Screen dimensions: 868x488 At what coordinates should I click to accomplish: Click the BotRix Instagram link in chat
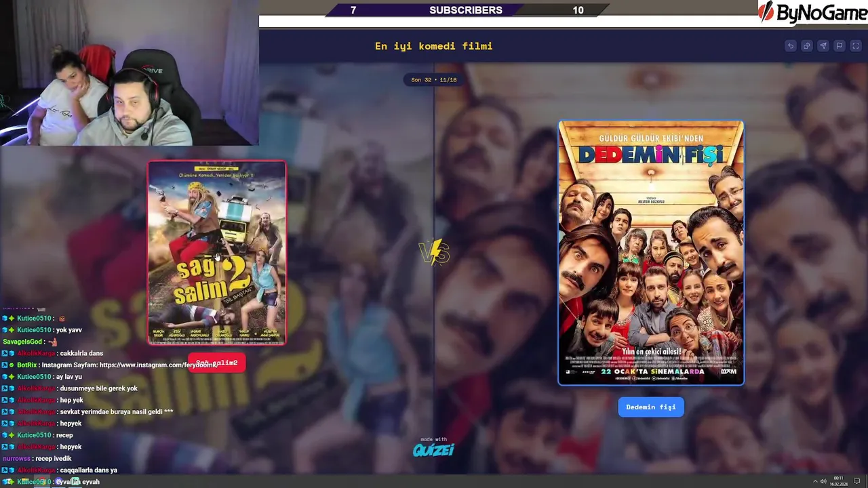coord(158,365)
